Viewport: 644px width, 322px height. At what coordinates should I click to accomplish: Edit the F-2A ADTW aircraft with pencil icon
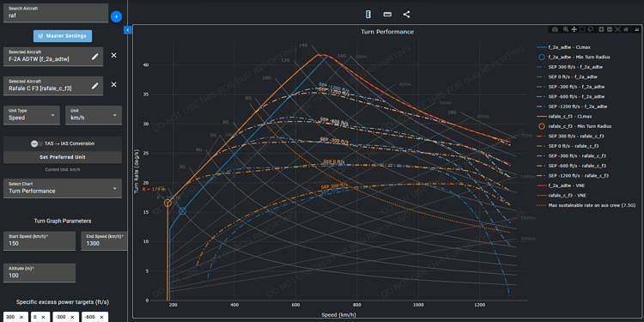pyautogui.click(x=94, y=57)
